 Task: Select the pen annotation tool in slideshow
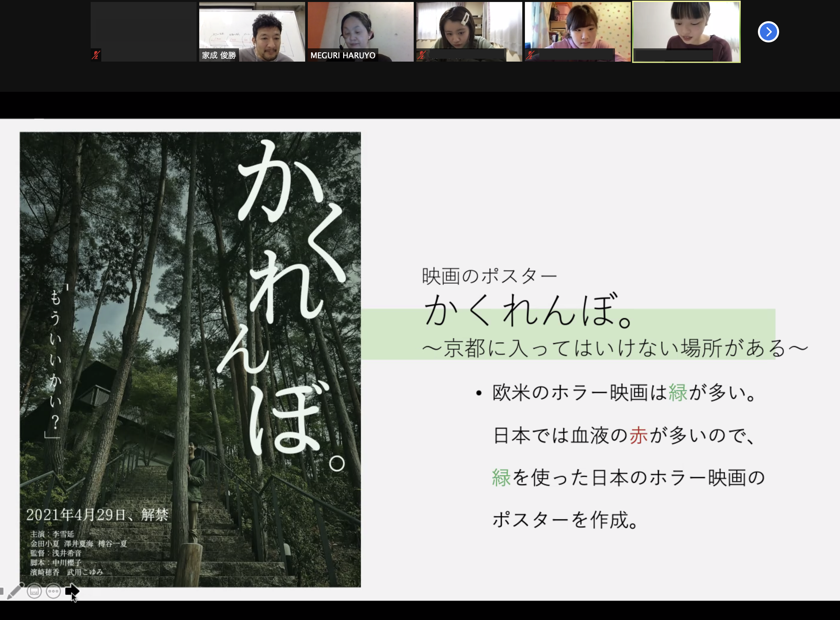click(15, 591)
